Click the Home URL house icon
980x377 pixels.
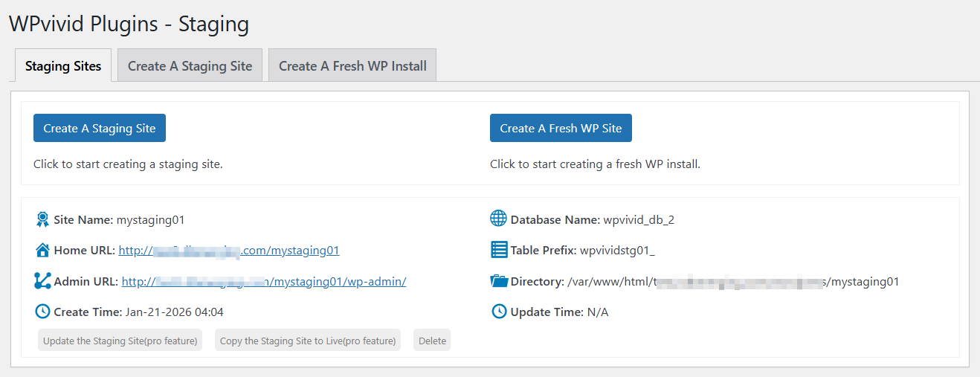tap(42, 250)
